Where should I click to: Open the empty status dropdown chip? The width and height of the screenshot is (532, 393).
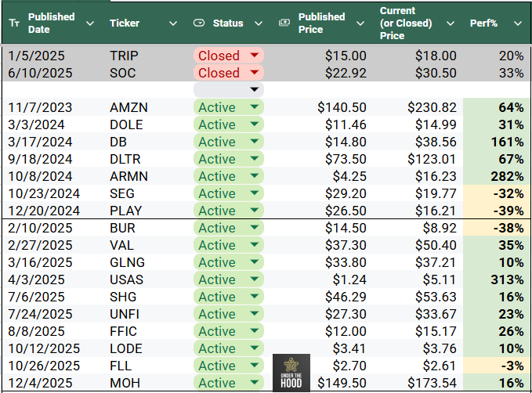pos(229,89)
